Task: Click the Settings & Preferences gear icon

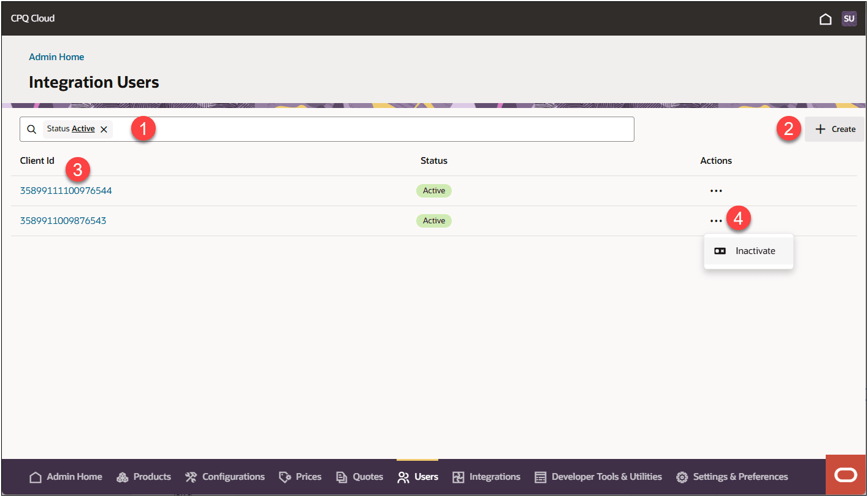Action: pyautogui.click(x=682, y=477)
